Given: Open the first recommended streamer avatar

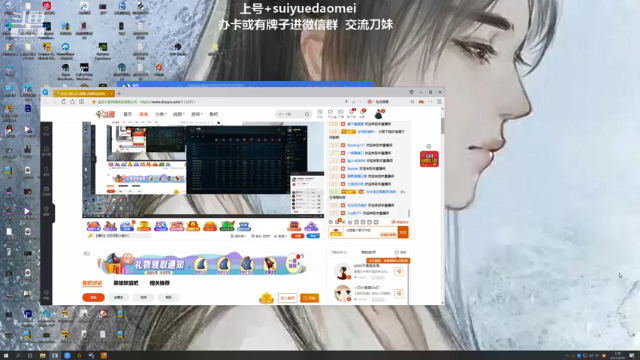Looking at the screenshot, I should [342, 271].
